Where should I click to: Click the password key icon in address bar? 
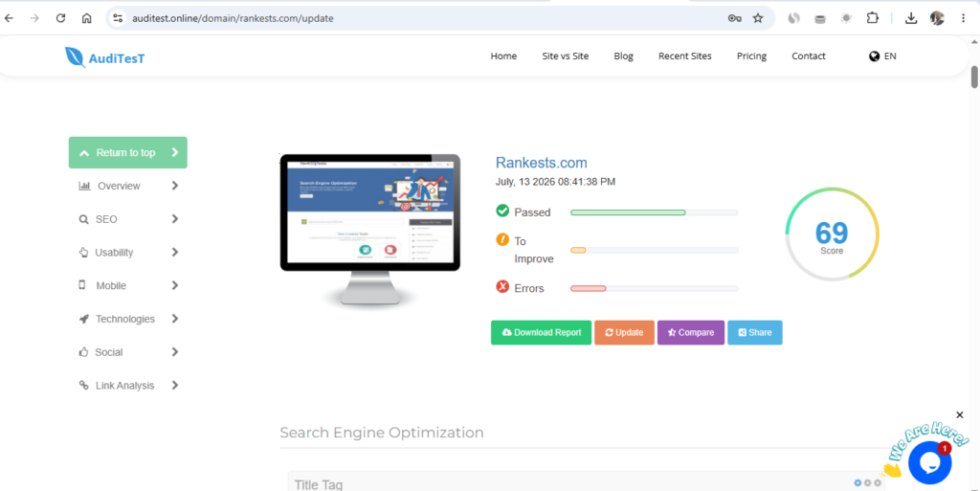(x=734, y=18)
